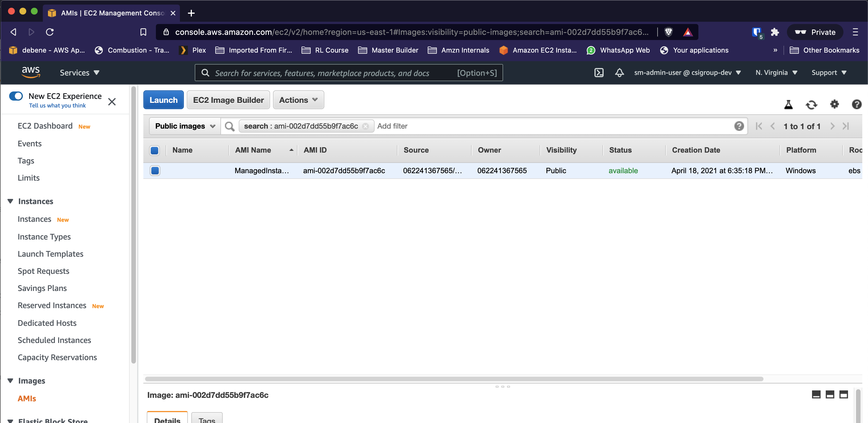The height and width of the screenshot is (423, 868).
Task: Go to first page of results
Action: click(759, 126)
